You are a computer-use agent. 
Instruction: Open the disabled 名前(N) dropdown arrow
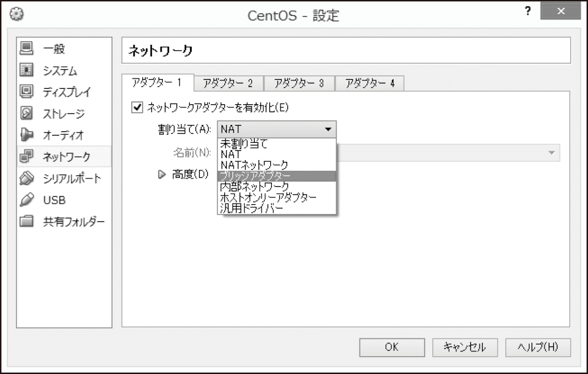pos(551,153)
